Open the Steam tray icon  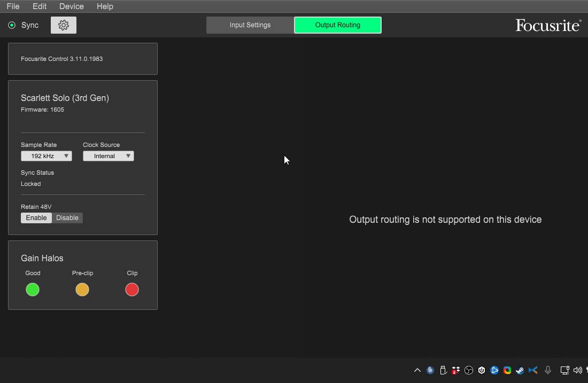(520, 370)
